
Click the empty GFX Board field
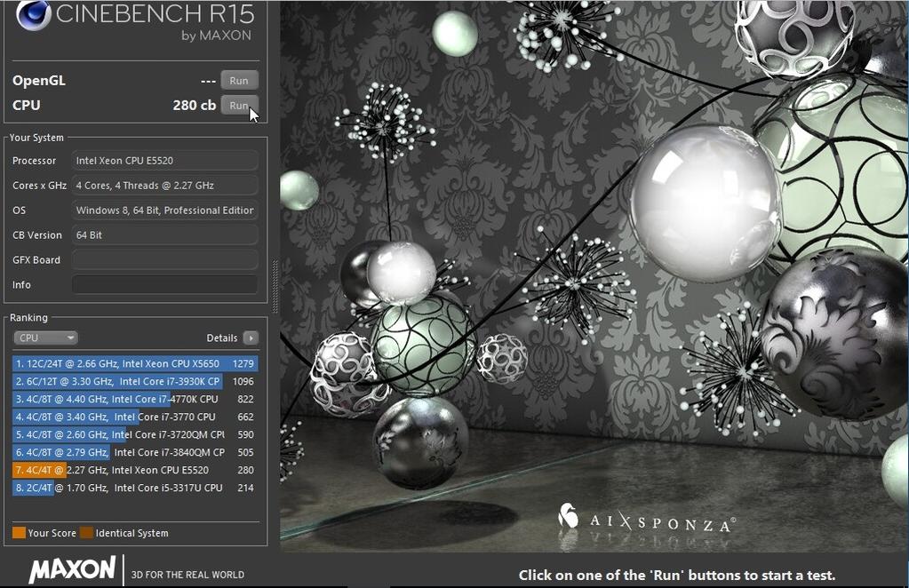pos(164,260)
